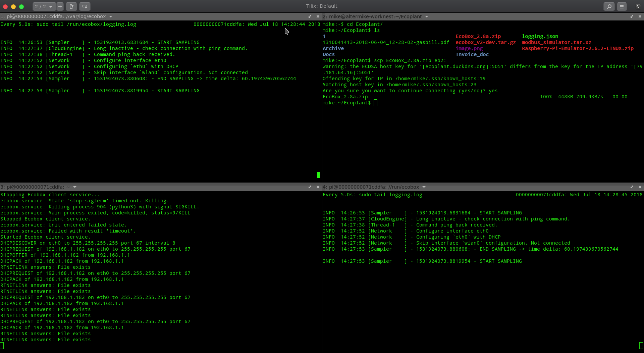
Task: Open the Tilix hamburger menu
Action: pos(622,6)
